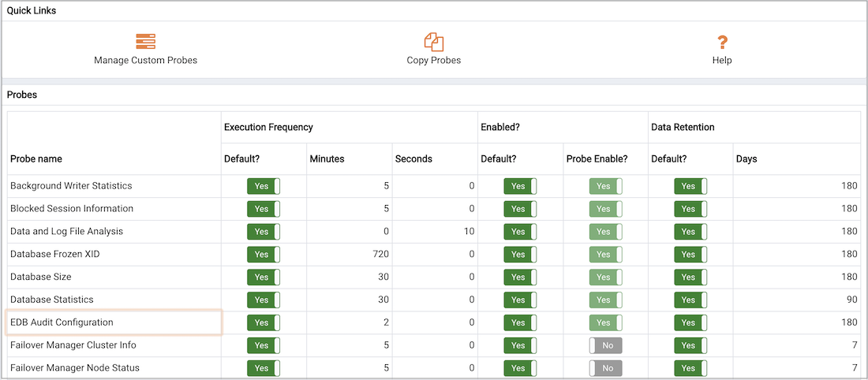Image resolution: width=868 pixels, height=380 pixels.
Task: Toggle Probe Enable for Database Statistics
Action: (605, 300)
